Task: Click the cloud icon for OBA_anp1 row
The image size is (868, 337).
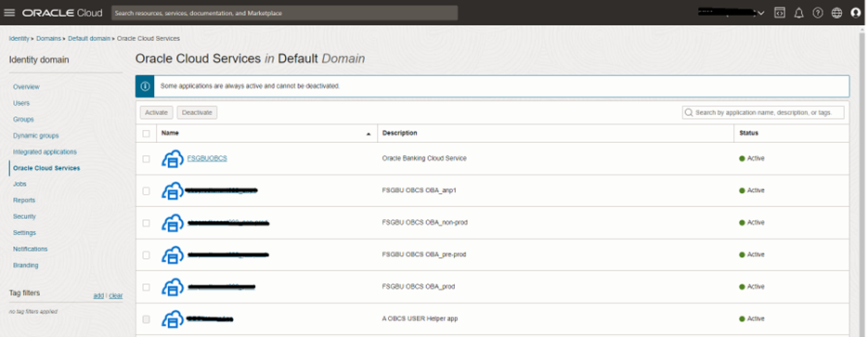Action: point(172,191)
